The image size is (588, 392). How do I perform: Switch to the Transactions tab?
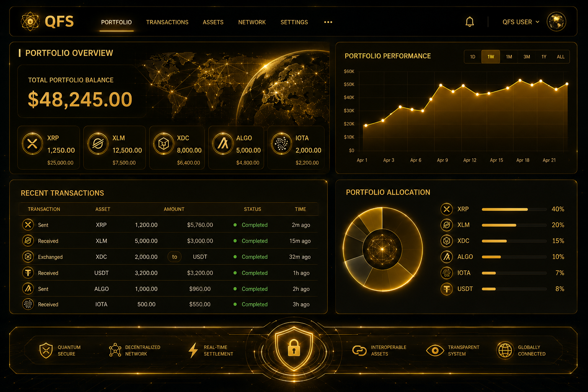[167, 22]
